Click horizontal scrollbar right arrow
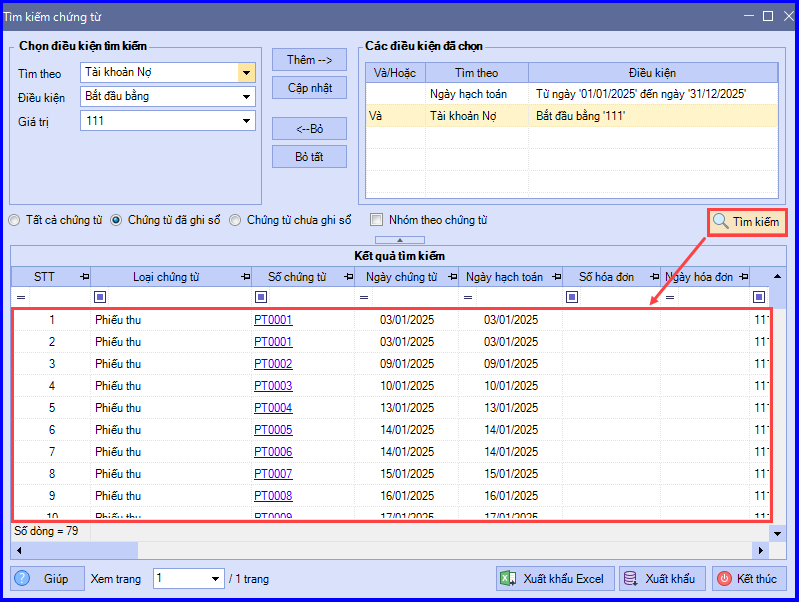The width and height of the screenshot is (799, 602). coord(760,551)
